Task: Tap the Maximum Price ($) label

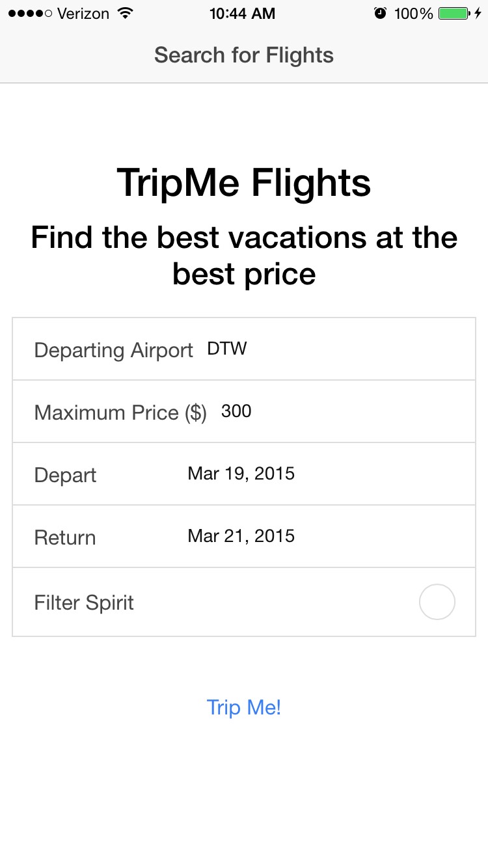Action: pos(120,413)
